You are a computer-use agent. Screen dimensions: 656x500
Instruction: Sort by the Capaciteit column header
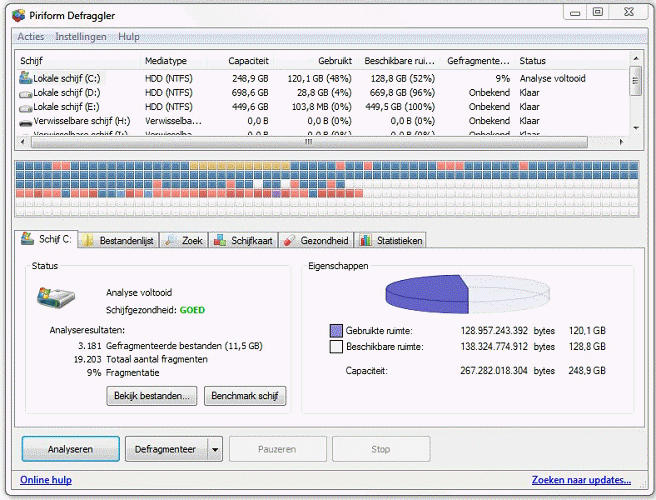(240, 61)
